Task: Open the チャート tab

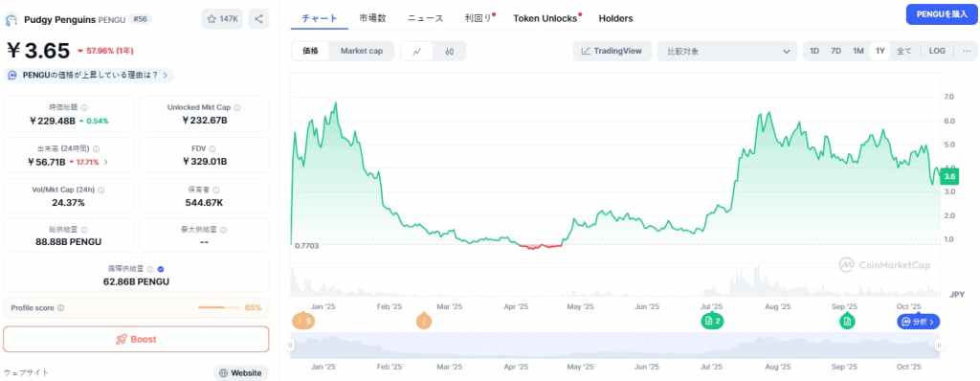Action: point(320,18)
